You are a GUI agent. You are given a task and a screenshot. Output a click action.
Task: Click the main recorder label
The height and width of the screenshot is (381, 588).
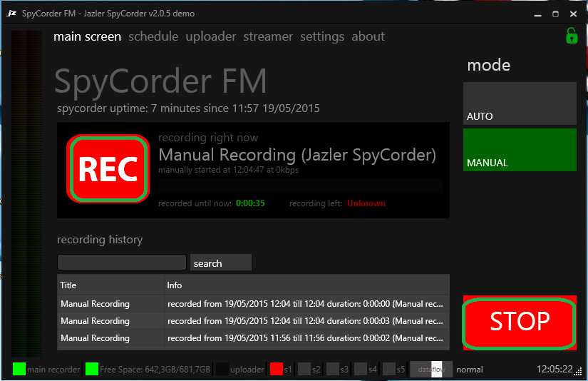[53, 370]
